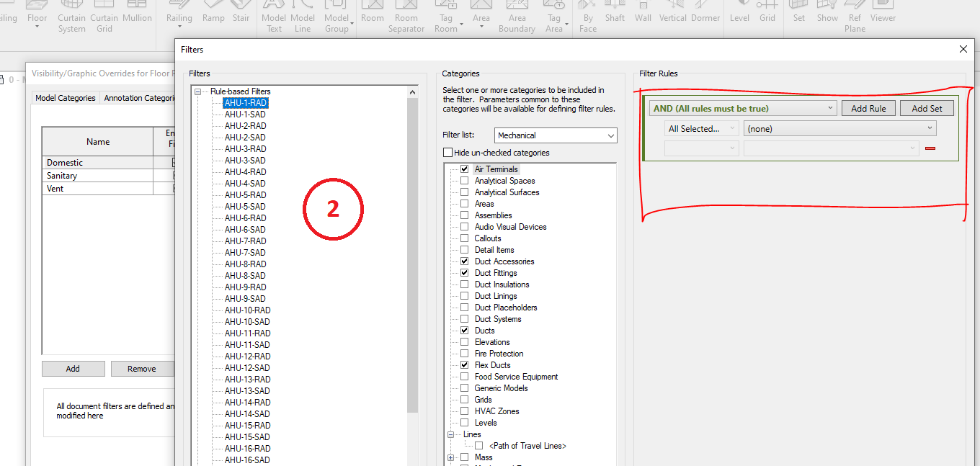The width and height of the screenshot is (980, 466).
Task: Switch to the Model Categories tab
Action: tap(65, 98)
